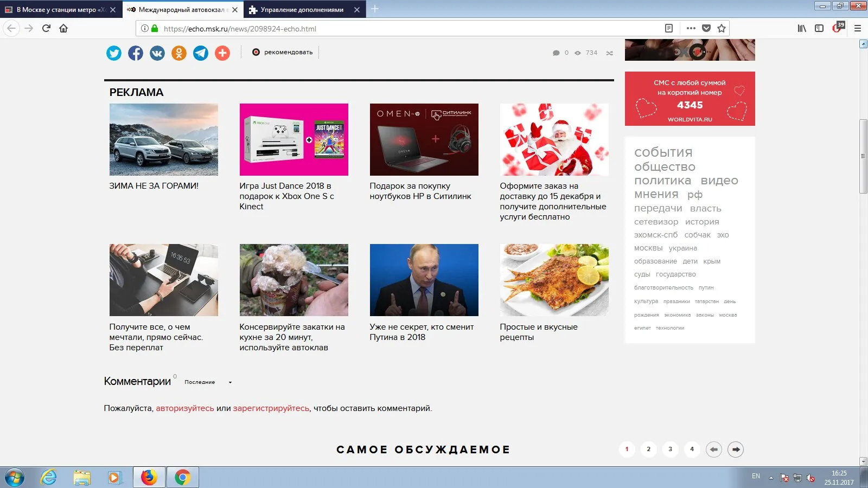Image resolution: width=868 pixels, height=488 pixels.
Task: Open Windows Explorer from taskbar
Action: click(82, 478)
